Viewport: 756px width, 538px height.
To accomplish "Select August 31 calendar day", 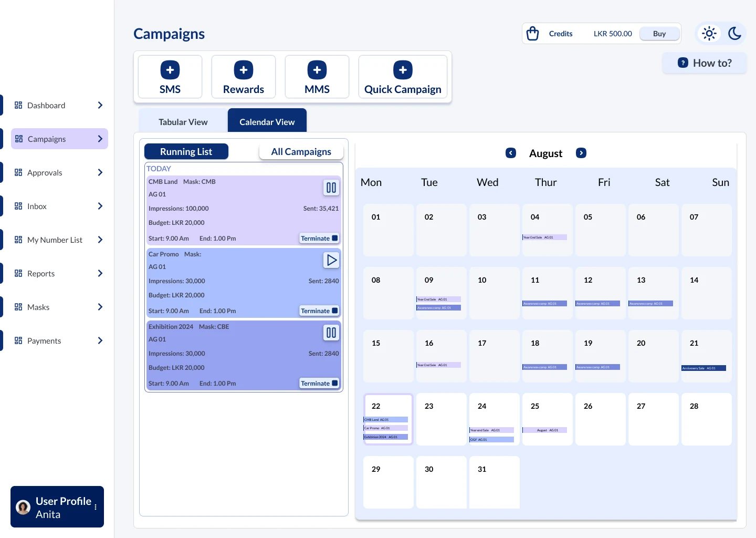I will coord(494,482).
